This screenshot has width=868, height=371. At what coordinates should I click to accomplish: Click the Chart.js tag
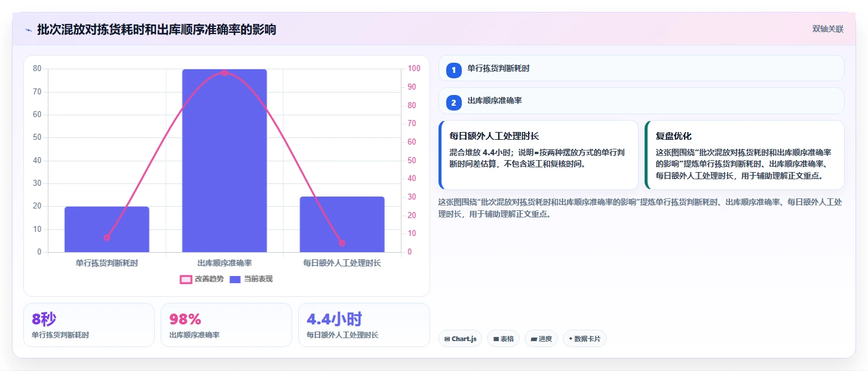tap(460, 339)
